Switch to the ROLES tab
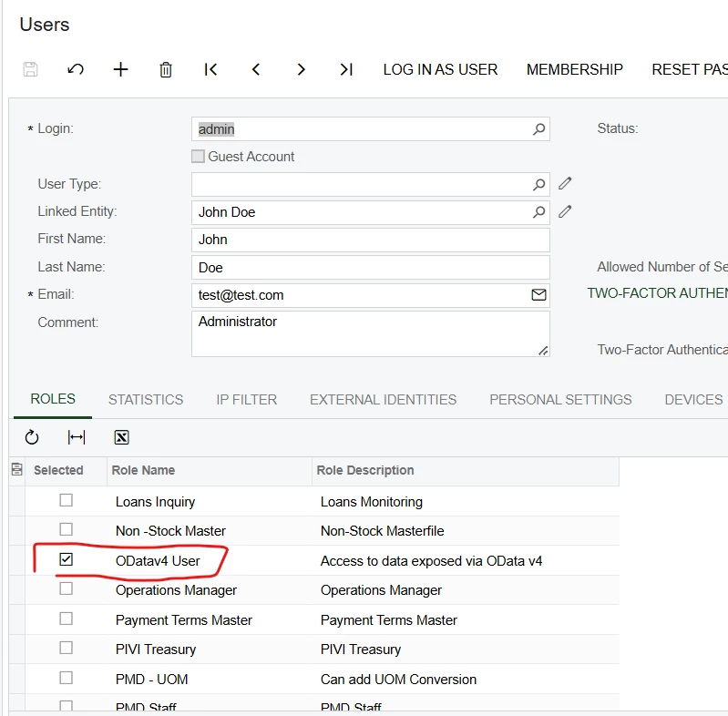This screenshot has height=716, width=728. tap(53, 399)
